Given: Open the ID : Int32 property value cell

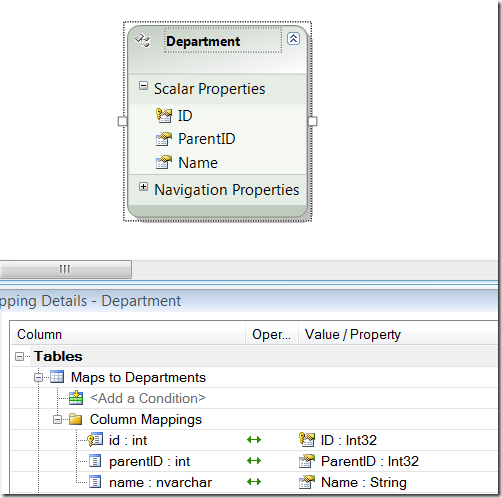Looking at the screenshot, I should 349,440.
